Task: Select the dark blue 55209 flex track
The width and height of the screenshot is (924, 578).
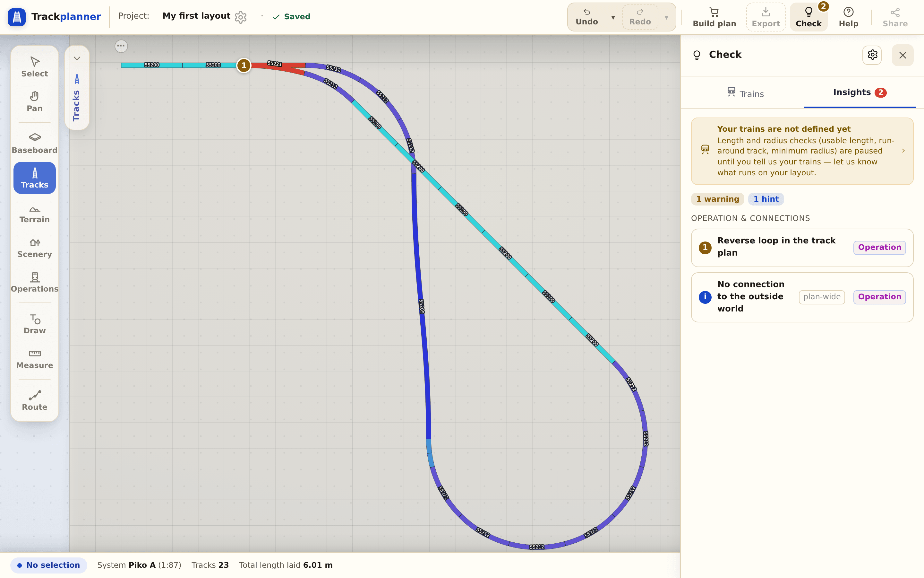Action: (422, 306)
